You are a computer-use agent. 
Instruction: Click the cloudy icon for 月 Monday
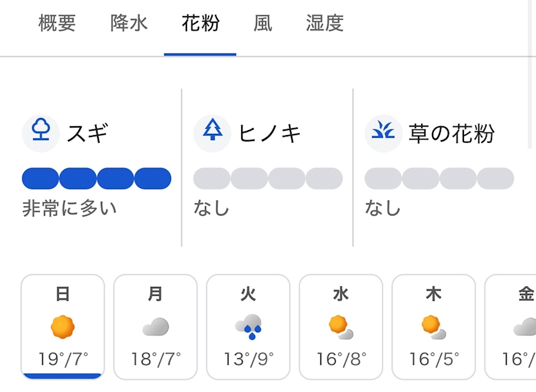tap(155, 328)
